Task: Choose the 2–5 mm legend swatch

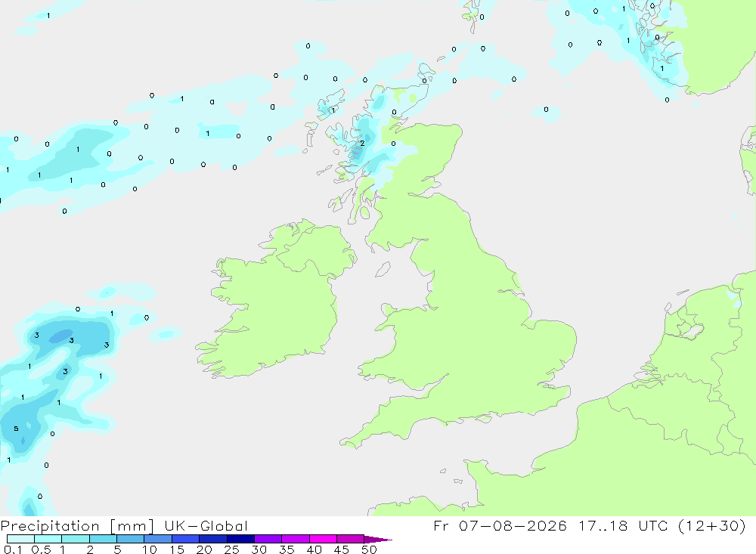Action: [103, 539]
